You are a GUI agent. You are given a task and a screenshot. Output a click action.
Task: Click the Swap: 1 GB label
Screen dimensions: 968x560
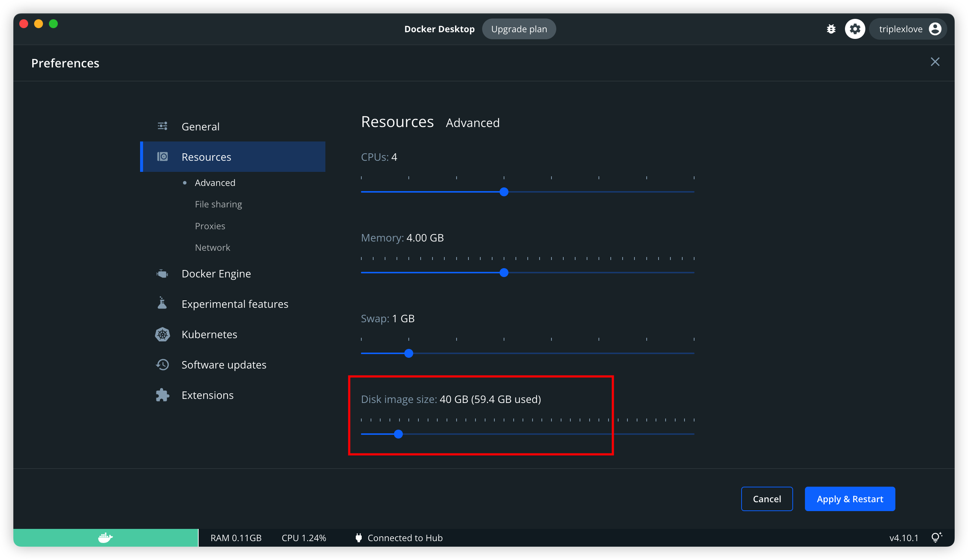[x=388, y=319]
